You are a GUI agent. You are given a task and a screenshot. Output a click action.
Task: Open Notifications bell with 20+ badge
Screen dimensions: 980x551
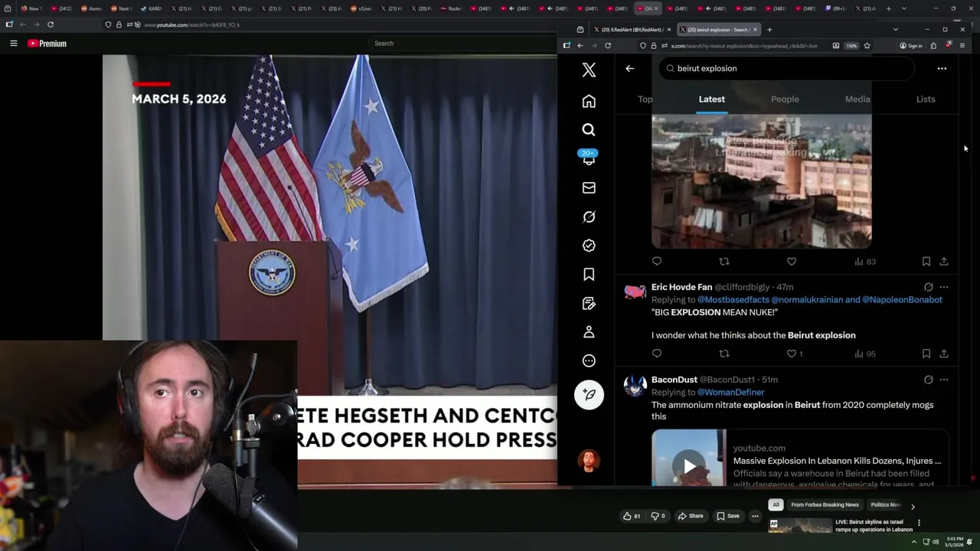589,159
